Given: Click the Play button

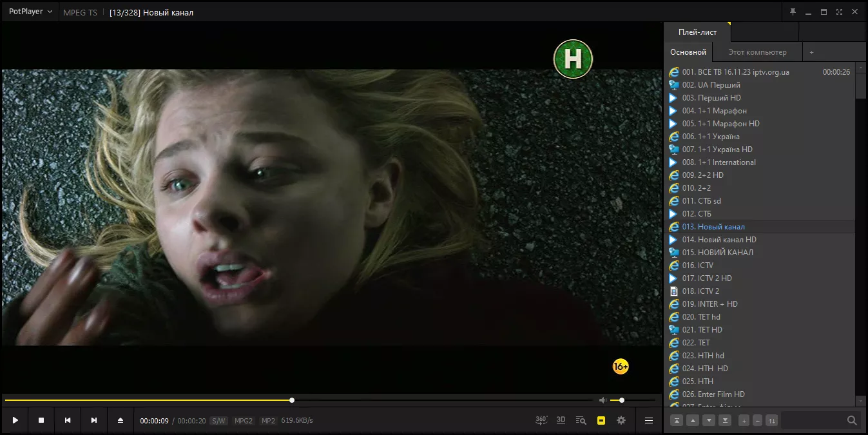Looking at the screenshot, I should (15, 420).
